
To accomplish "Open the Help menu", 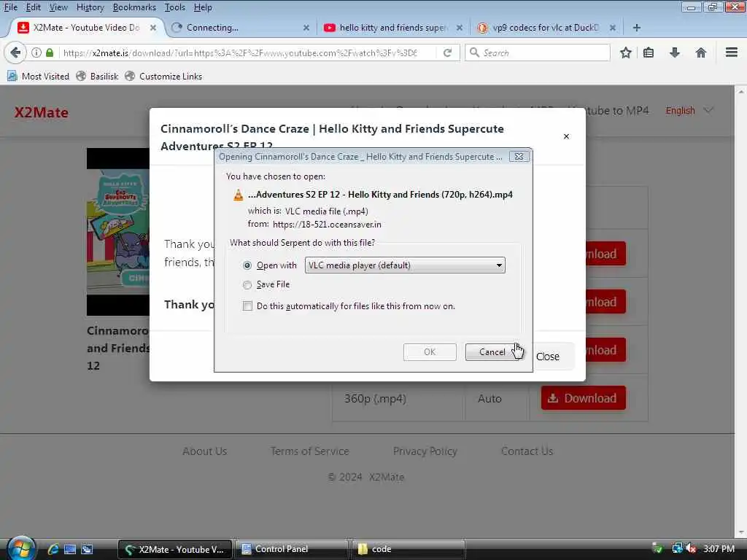I will click(203, 7).
